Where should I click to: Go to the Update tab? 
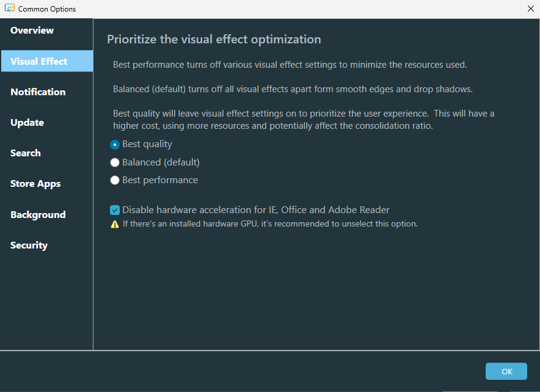[27, 122]
